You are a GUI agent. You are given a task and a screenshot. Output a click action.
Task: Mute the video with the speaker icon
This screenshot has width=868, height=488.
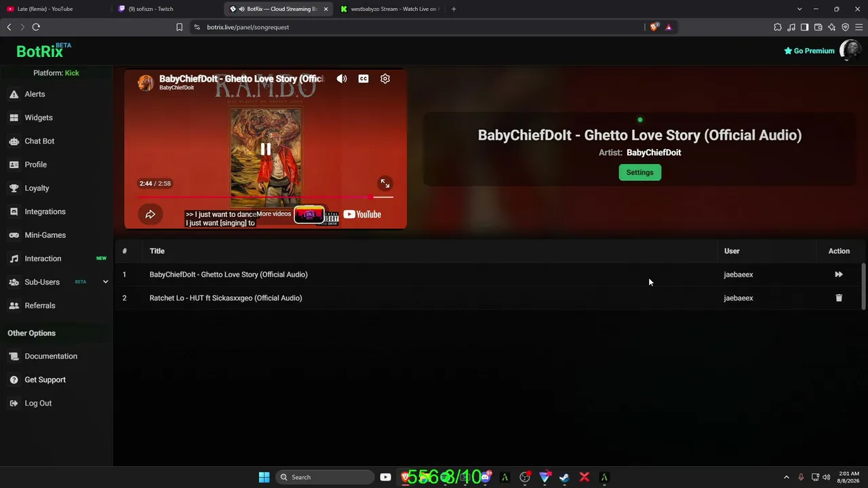(342, 79)
